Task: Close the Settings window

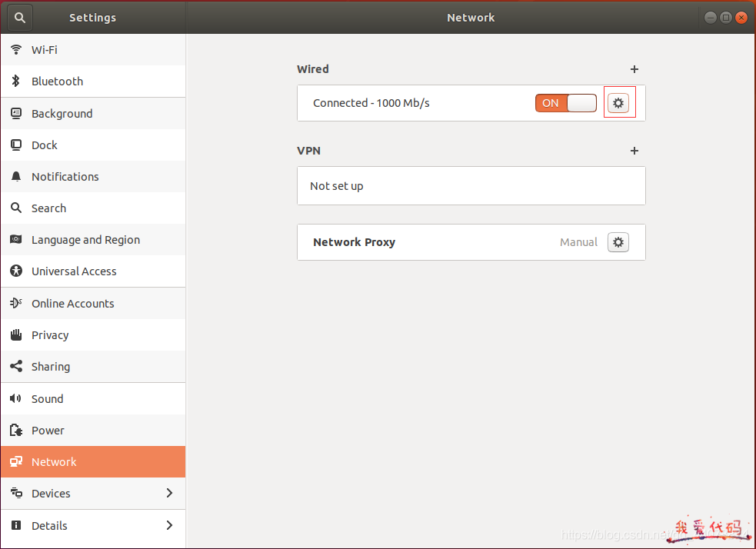Action: 741,18
